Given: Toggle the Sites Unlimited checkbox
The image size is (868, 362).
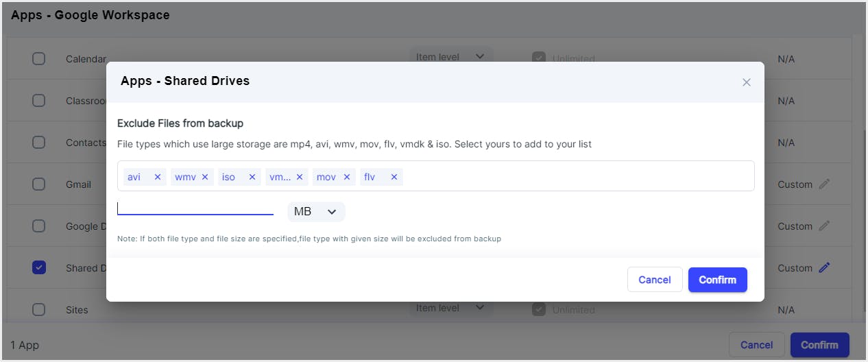Looking at the screenshot, I should 538,309.
